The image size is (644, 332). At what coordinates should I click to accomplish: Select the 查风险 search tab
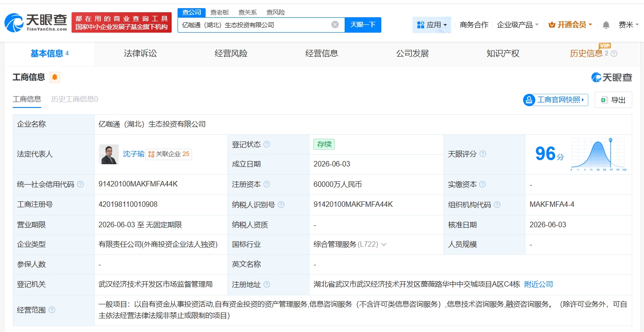[276, 12]
